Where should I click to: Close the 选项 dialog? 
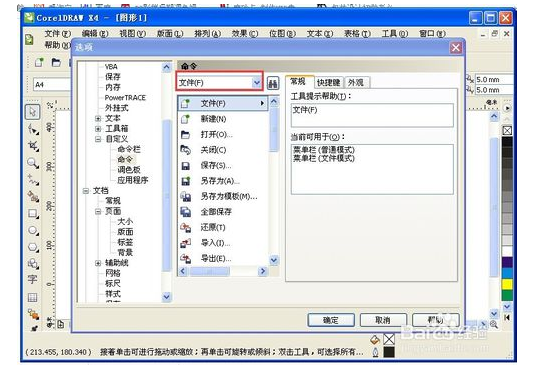[x=456, y=47]
